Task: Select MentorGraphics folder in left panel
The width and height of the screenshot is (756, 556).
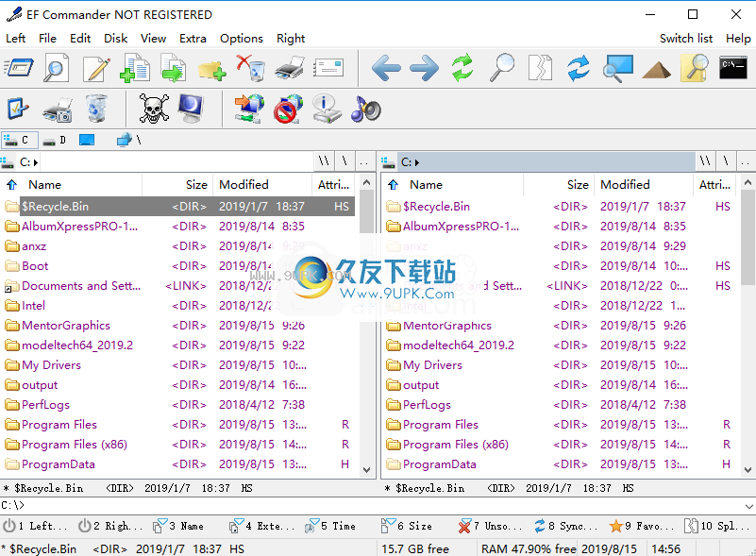Action: [179, 326]
